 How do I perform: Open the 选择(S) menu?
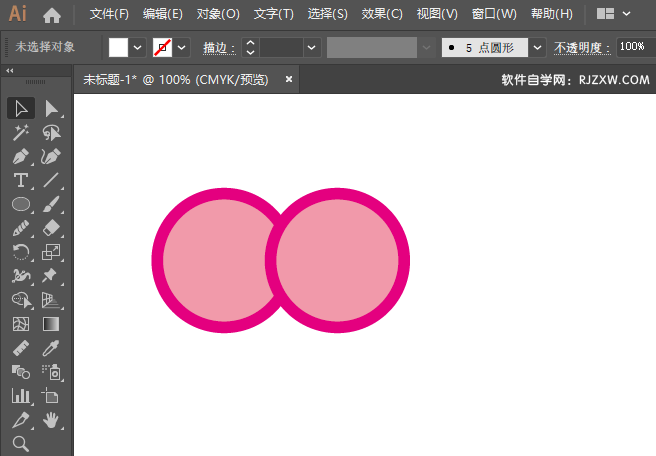click(x=328, y=14)
